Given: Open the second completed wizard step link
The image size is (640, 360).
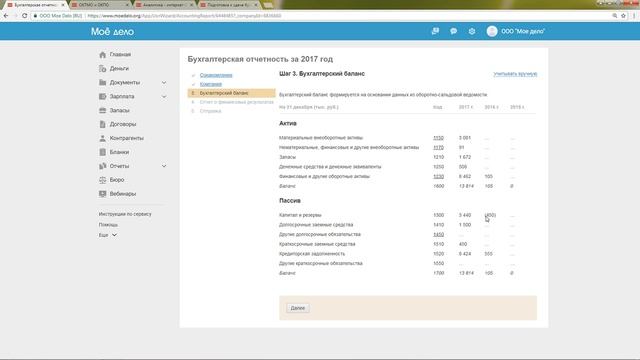Looking at the screenshot, I should click(211, 84).
